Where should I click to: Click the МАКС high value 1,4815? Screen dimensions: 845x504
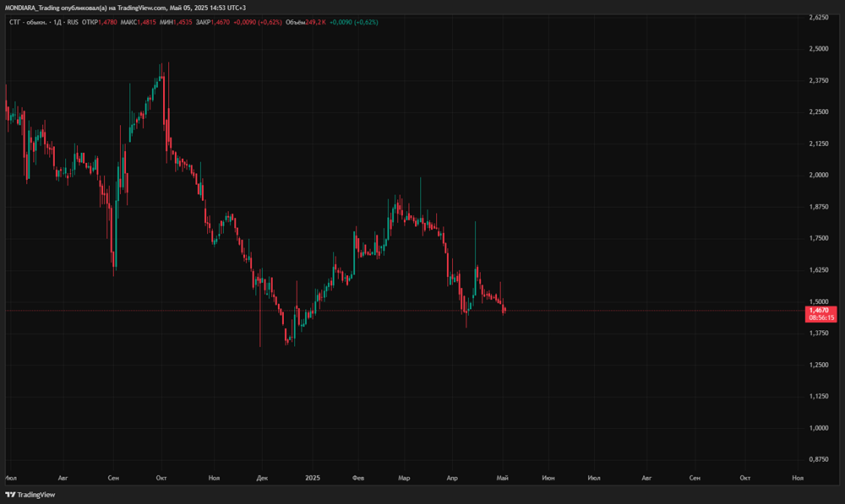coord(146,22)
